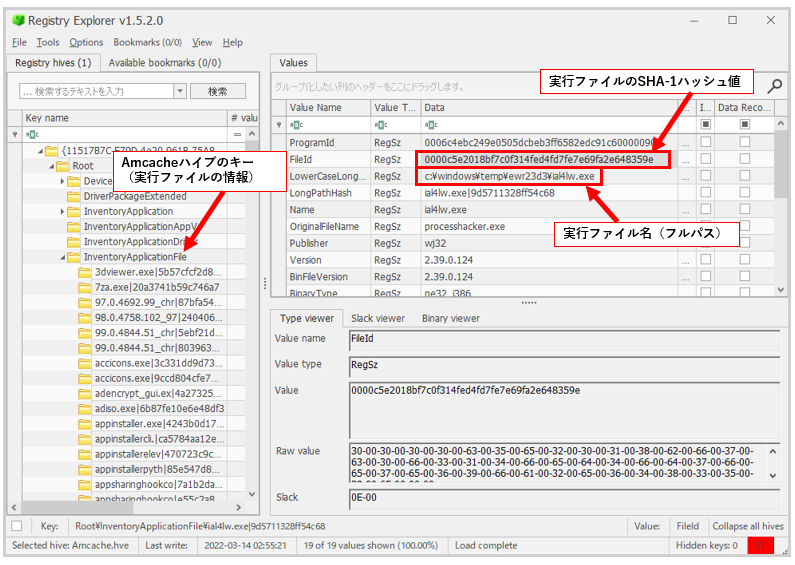Viewport: 795px width, 565px height.
Task: Click the InventoryApplication folder icon
Action: tap(74, 211)
